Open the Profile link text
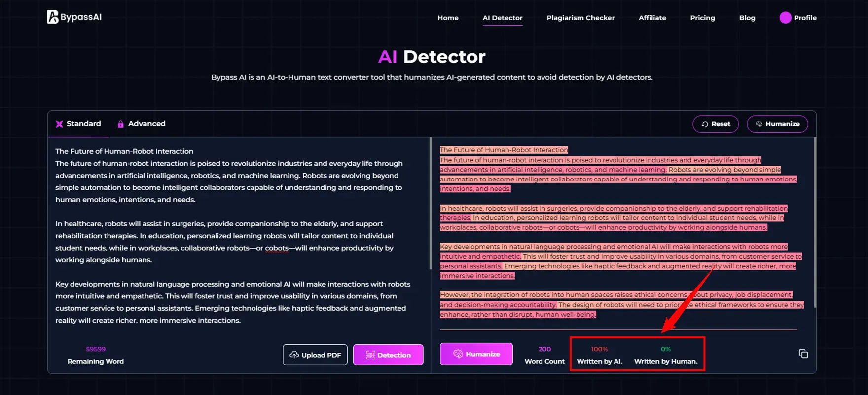Screen dimensions: 868x395 click(x=805, y=18)
